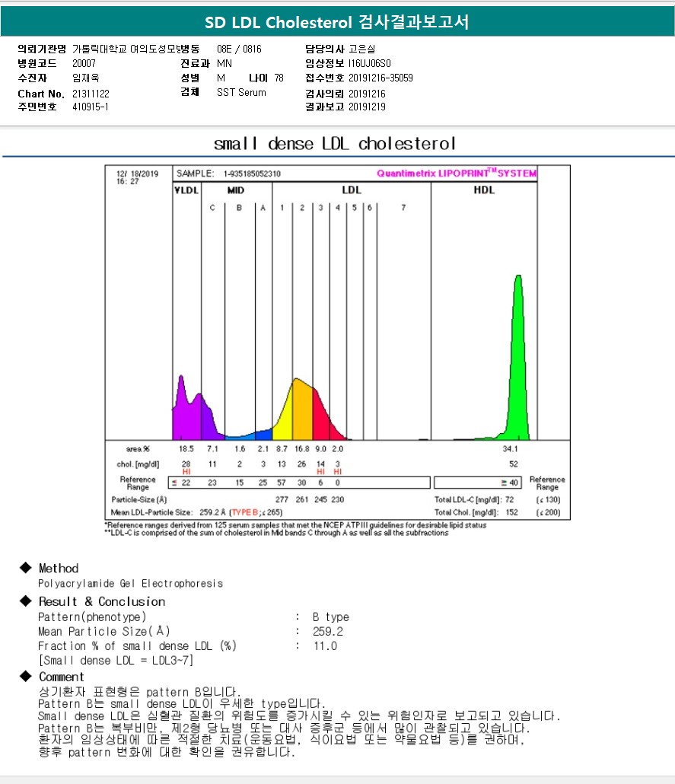
Task: Select specimen type 'SST Serum'
Action: pyautogui.click(x=241, y=93)
